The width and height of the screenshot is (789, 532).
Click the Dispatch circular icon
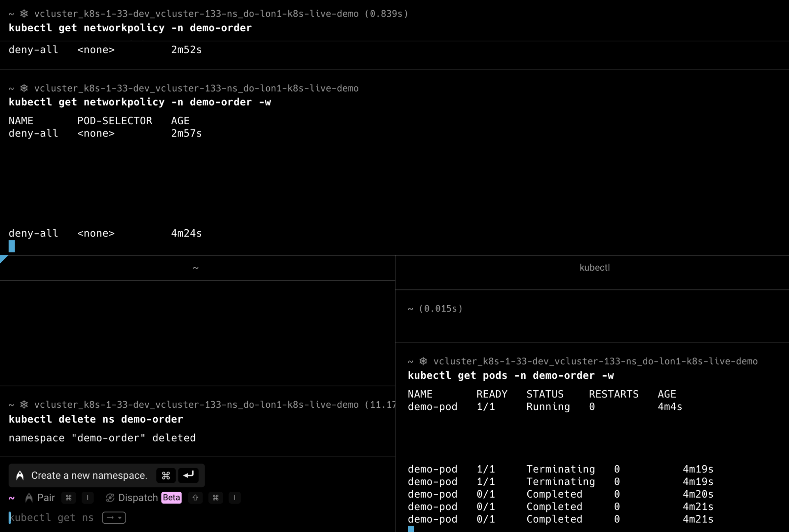pos(110,498)
